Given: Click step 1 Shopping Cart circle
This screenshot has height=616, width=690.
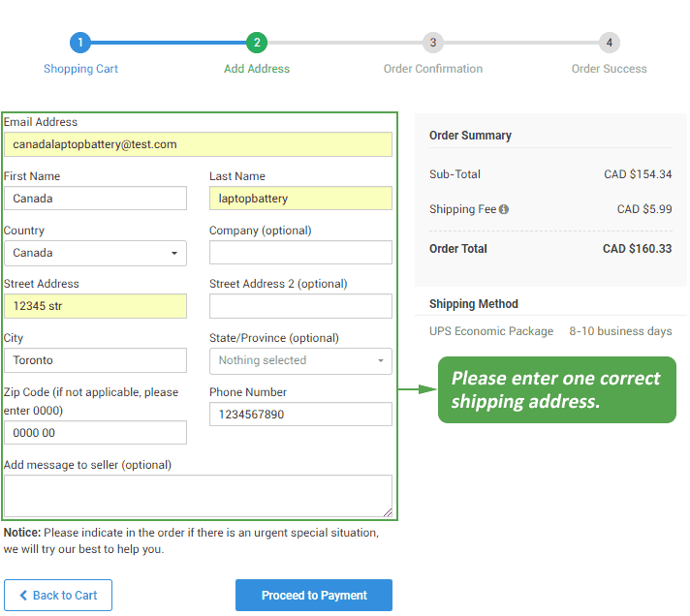Looking at the screenshot, I should coord(80,43).
